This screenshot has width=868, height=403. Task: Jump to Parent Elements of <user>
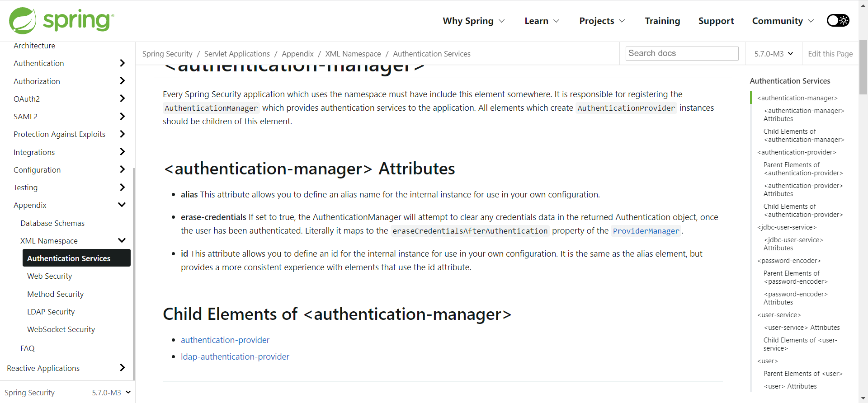point(803,374)
